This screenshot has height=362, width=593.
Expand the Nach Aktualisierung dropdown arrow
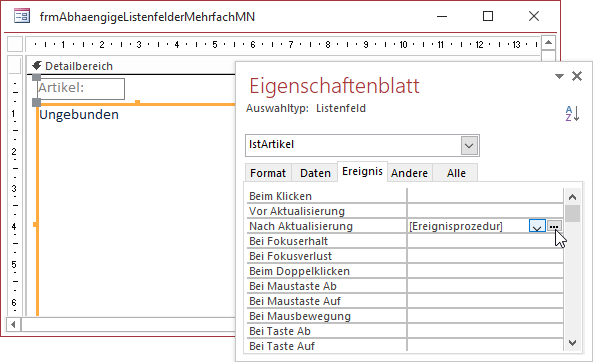click(537, 226)
